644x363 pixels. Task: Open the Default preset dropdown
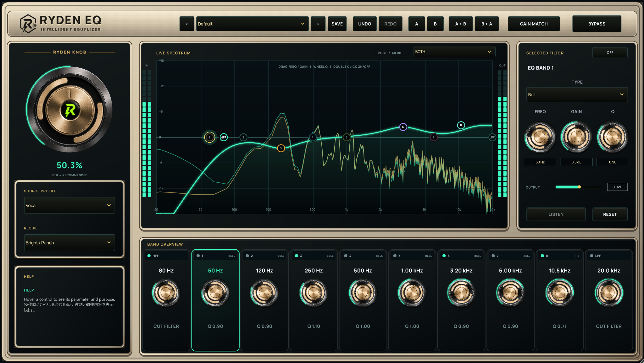coord(252,24)
